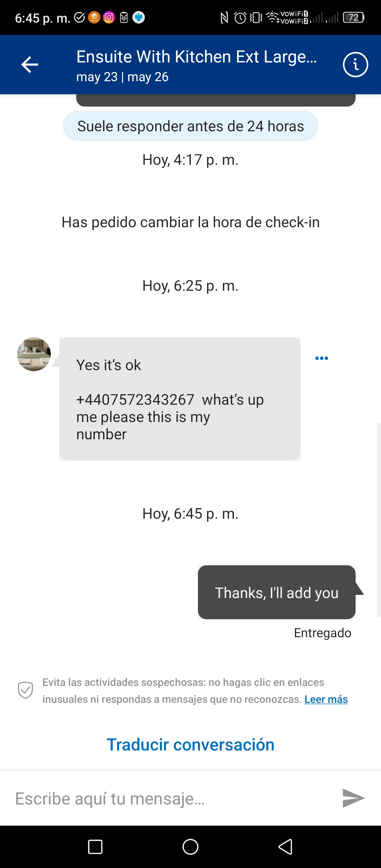The width and height of the screenshot is (381, 868).
Task: Tap the Ensuite With Kitchen title
Action: click(196, 57)
